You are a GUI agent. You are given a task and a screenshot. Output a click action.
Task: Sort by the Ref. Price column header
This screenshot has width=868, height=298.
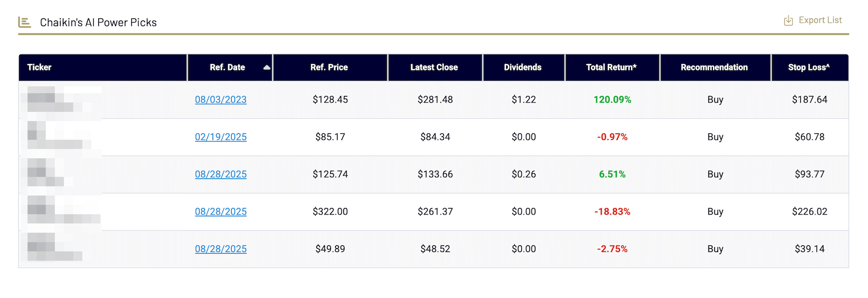(329, 67)
